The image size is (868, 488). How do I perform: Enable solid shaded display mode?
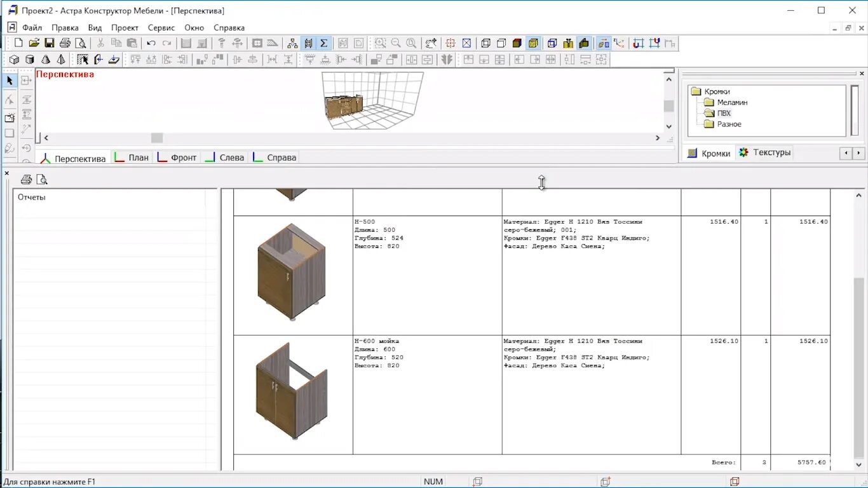(x=517, y=43)
